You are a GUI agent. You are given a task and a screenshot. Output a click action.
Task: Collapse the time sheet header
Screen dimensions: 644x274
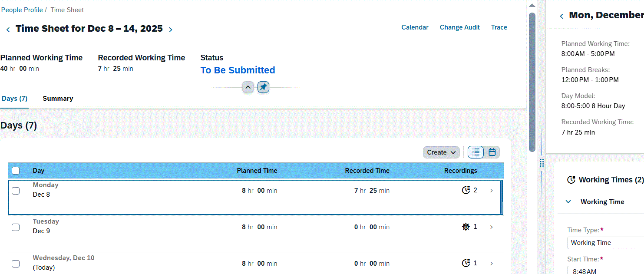(x=248, y=87)
